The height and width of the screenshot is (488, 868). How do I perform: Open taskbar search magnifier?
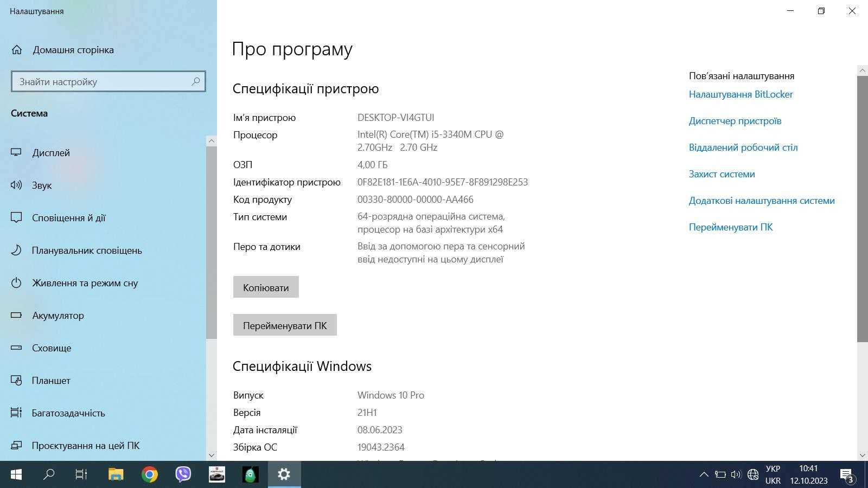[x=49, y=474]
